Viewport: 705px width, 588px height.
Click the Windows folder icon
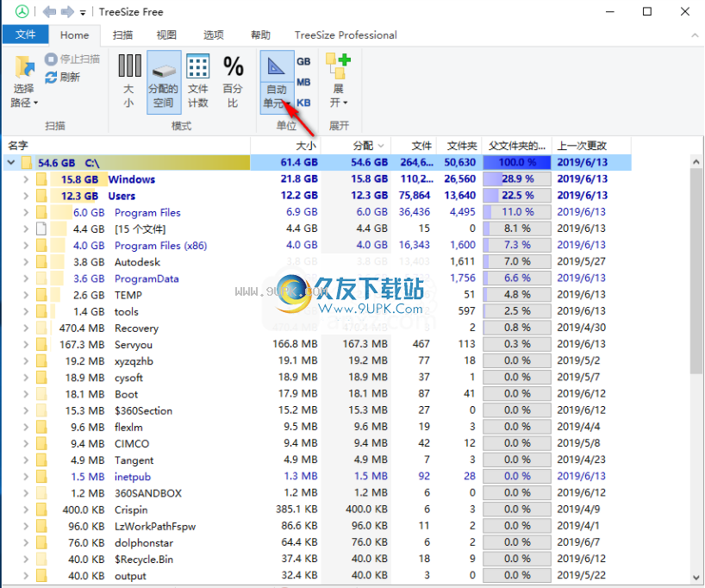pyautogui.click(x=41, y=179)
